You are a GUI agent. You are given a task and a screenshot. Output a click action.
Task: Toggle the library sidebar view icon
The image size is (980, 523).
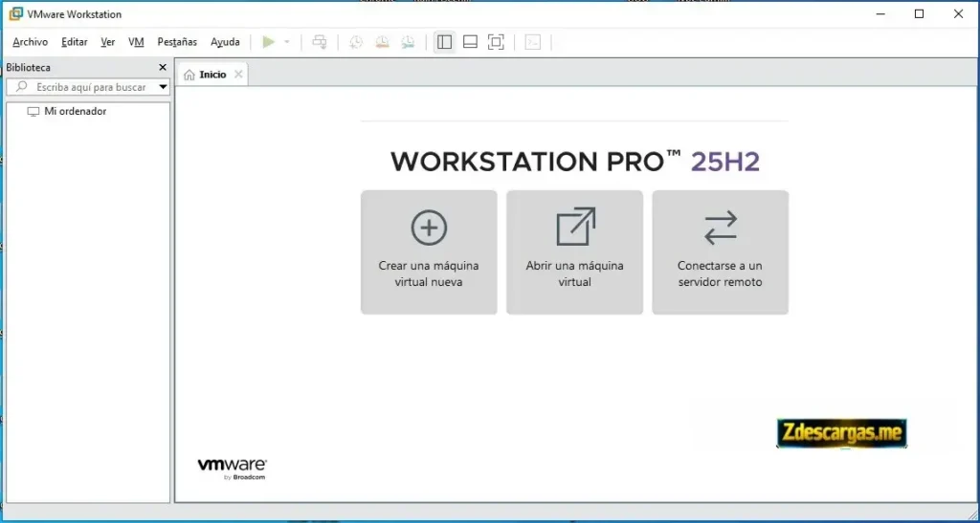(444, 42)
